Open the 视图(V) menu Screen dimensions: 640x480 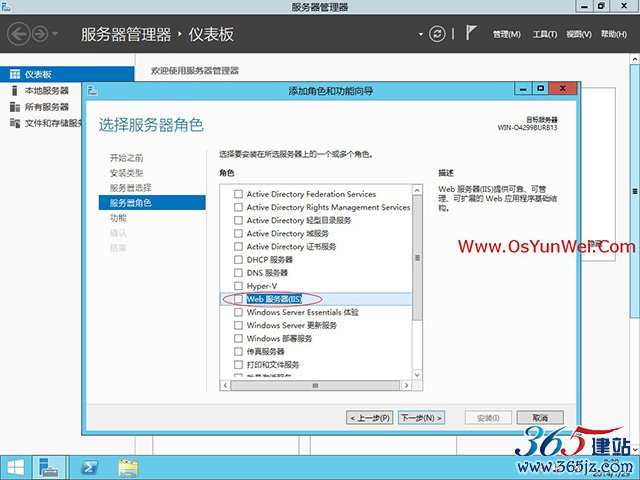tap(579, 34)
